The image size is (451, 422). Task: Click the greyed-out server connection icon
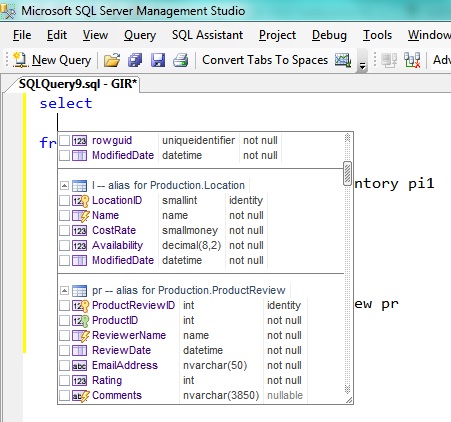click(389, 60)
